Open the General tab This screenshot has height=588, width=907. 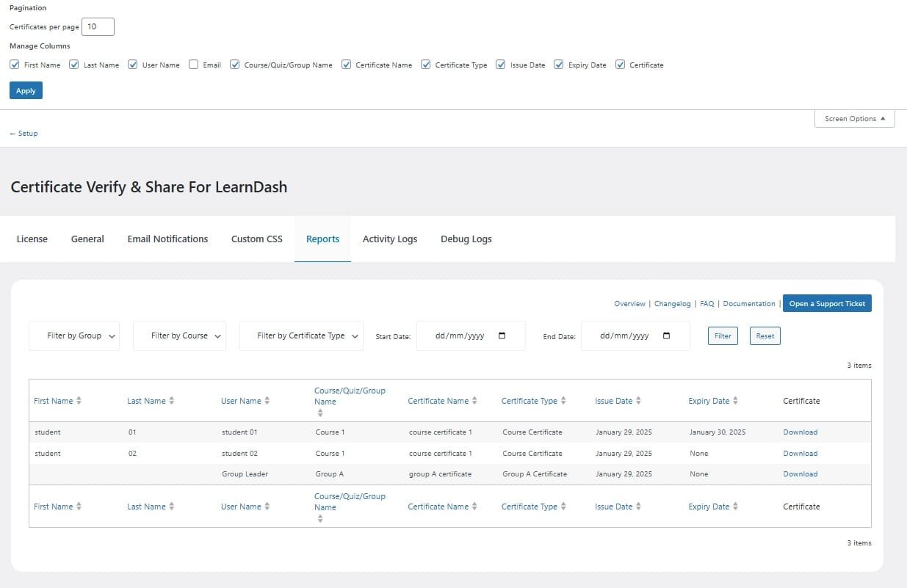pyautogui.click(x=87, y=239)
